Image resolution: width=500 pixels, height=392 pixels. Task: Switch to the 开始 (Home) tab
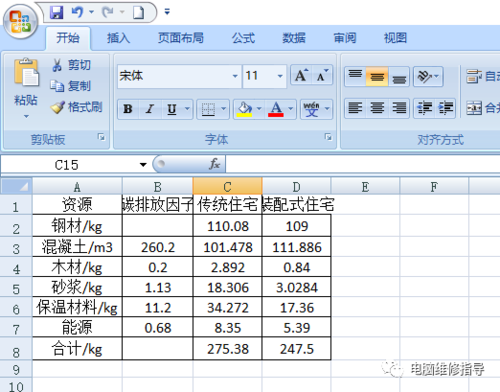point(68,38)
